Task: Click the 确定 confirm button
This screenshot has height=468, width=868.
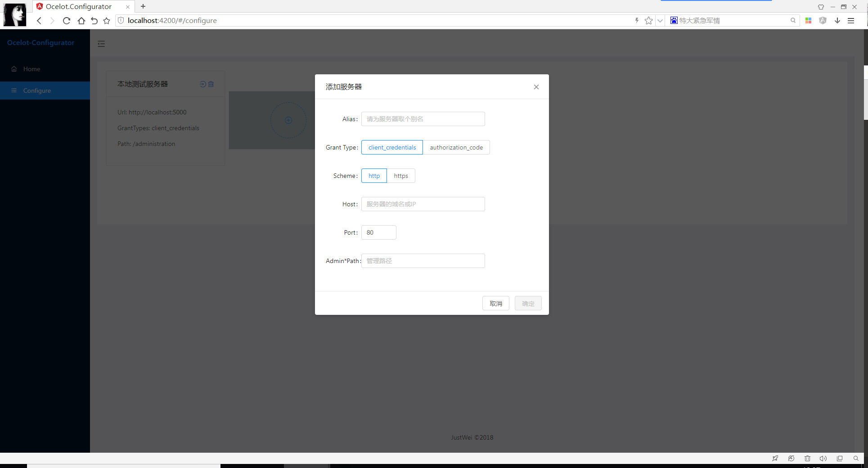Action: [528, 303]
